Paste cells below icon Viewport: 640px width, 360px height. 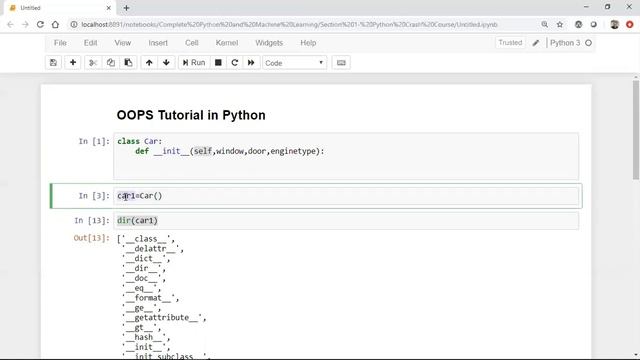(x=128, y=63)
